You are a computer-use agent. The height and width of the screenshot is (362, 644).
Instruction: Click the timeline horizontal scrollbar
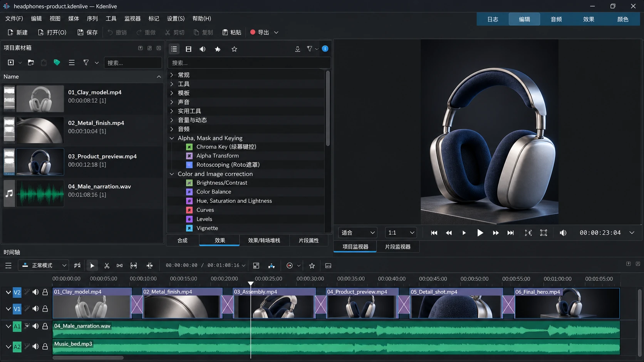88,358
